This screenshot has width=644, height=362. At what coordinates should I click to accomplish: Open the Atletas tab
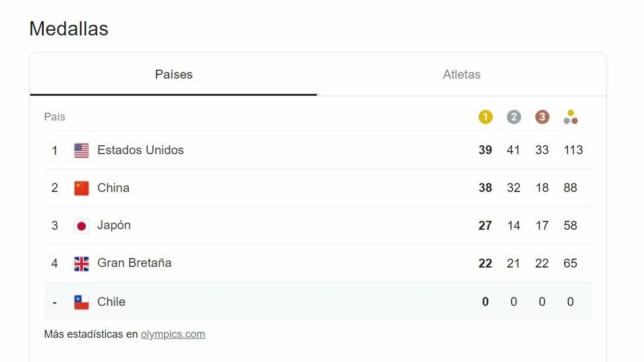point(461,74)
